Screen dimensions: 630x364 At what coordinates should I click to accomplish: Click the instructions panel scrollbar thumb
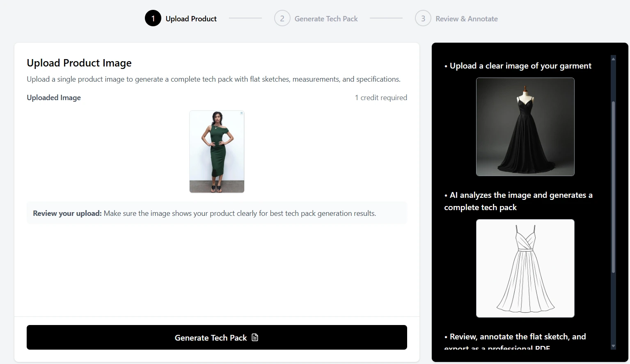[x=613, y=187]
